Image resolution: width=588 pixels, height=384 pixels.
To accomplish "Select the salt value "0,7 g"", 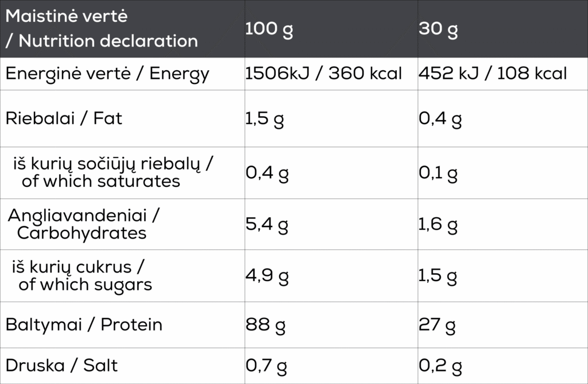I will click(266, 366).
